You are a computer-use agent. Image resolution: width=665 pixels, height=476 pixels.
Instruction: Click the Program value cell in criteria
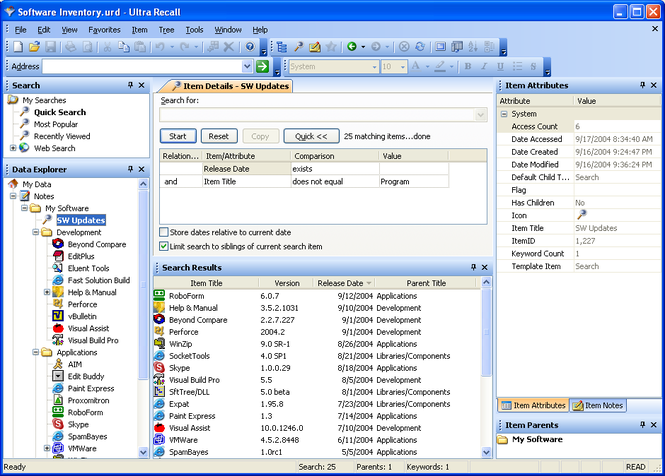tap(414, 182)
